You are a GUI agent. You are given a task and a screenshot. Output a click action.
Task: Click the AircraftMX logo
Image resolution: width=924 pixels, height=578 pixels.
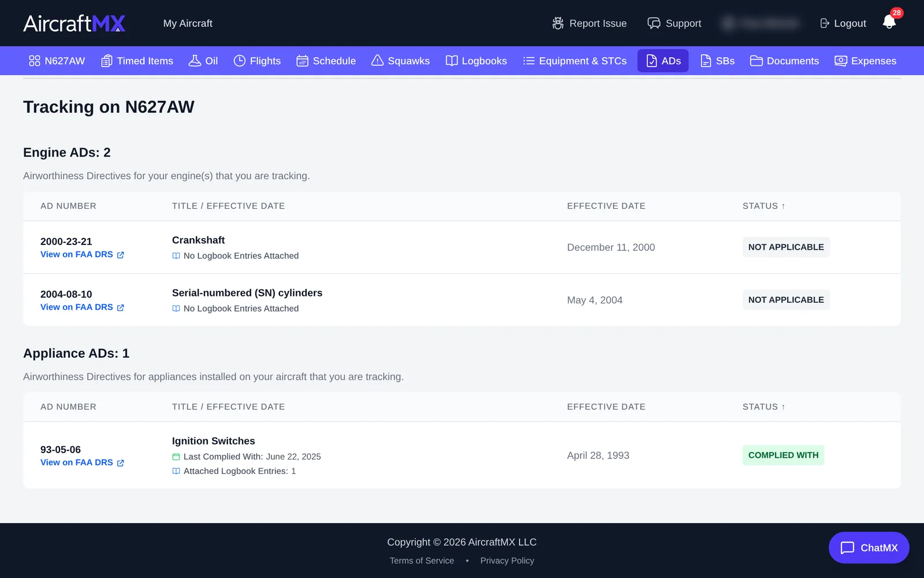pyautogui.click(x=74, y=23)
